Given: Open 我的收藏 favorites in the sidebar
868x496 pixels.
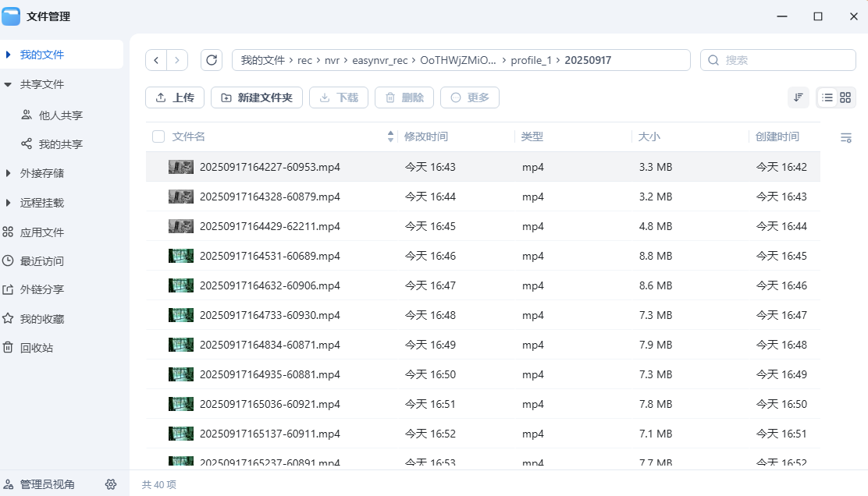Looking at the screenshot, I should [42, 319].
